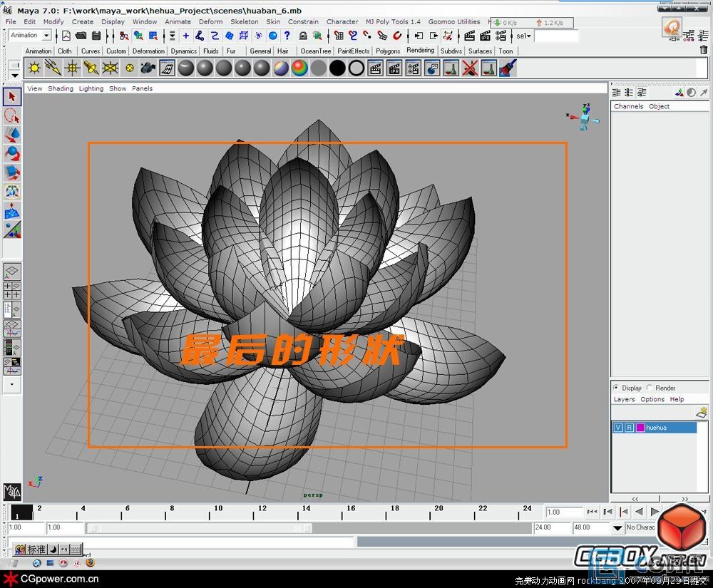713x588 pixels.
Task: Open the Create menu
Action: click(82, 21)
